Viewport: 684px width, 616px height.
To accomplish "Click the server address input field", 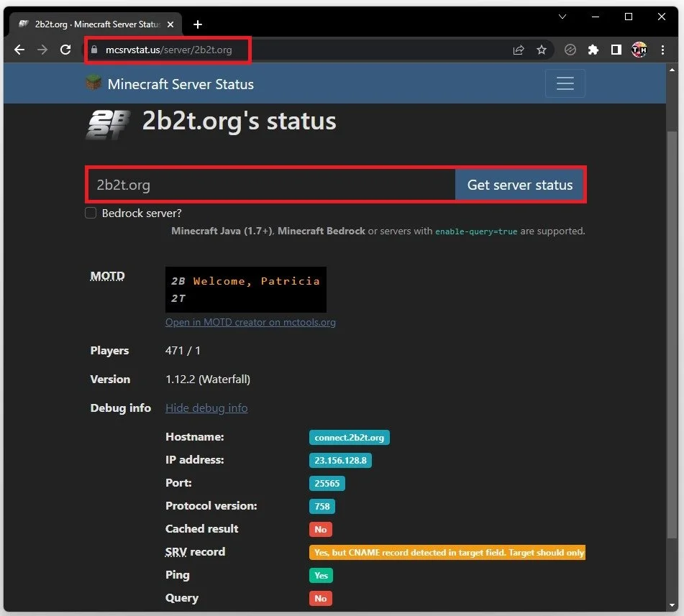I will (x=271, y=185).
